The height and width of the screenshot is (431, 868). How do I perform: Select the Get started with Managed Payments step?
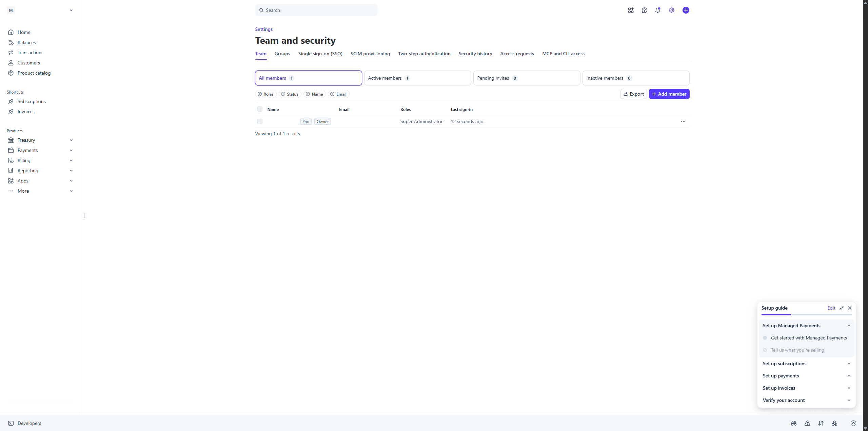(x=806, y=338)
